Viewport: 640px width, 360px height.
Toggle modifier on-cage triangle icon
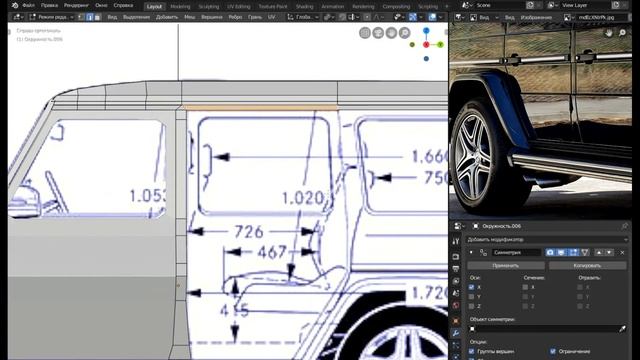[585, 253]
